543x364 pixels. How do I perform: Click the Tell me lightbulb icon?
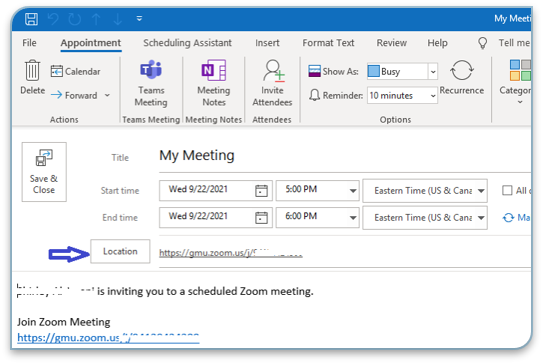click(482, 43)
